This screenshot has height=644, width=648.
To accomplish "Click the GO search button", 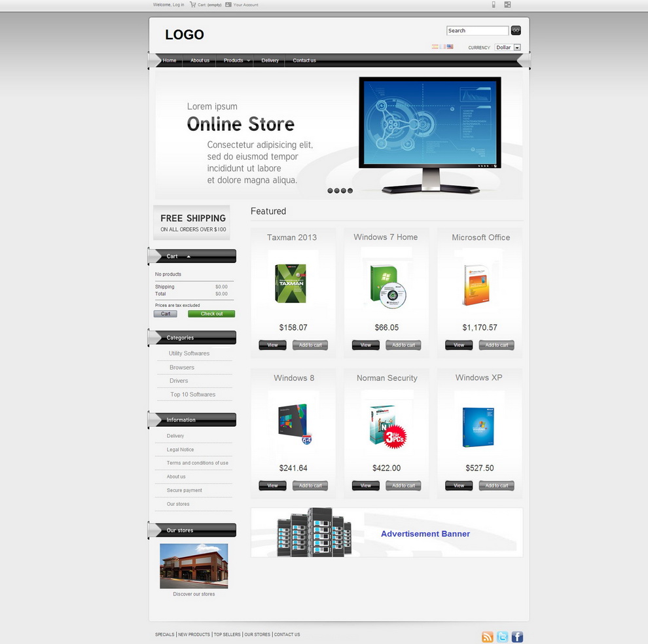I will (x=516, y=30).
